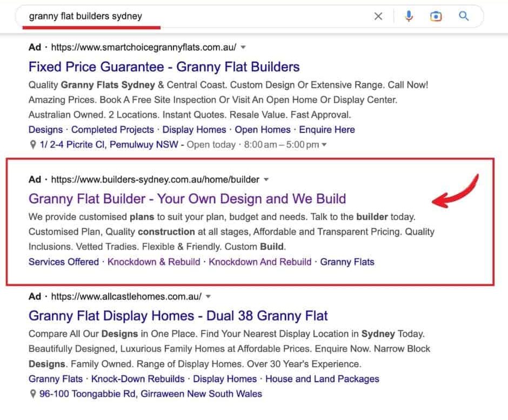Open the 96-100 Toongabbie Rd address link
The height and width of the screenshot is (420, 508).
(150, 394)
